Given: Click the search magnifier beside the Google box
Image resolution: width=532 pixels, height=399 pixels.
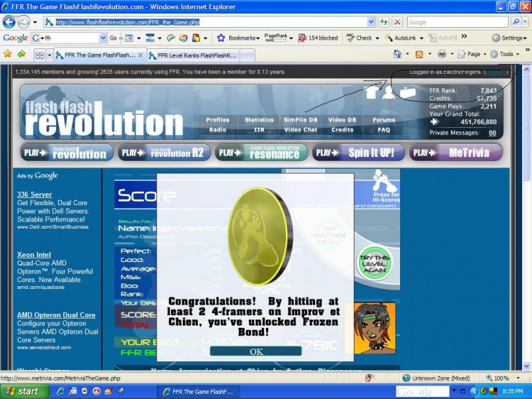Looking at the screenshot, I should (516, 23).
